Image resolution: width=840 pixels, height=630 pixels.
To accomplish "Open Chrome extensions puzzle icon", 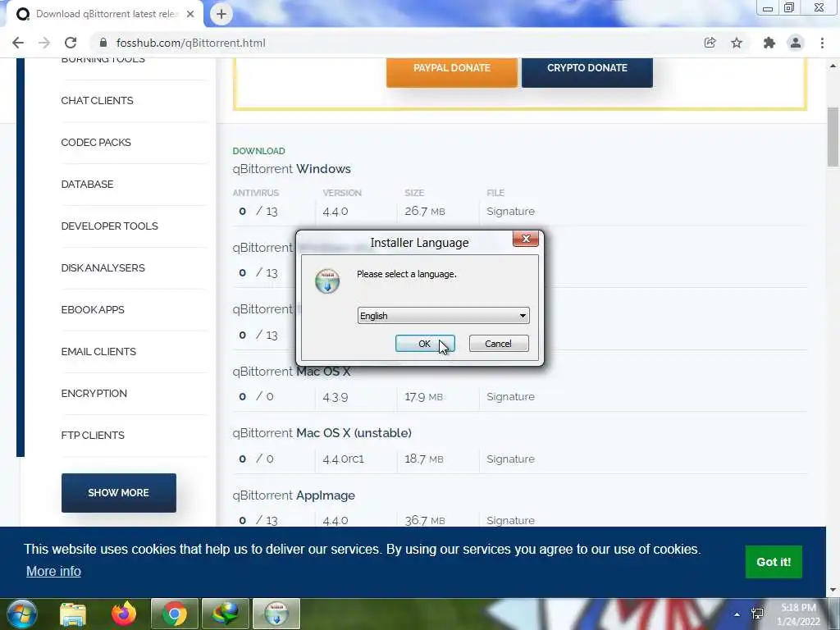I will click(x=769, y=43).
